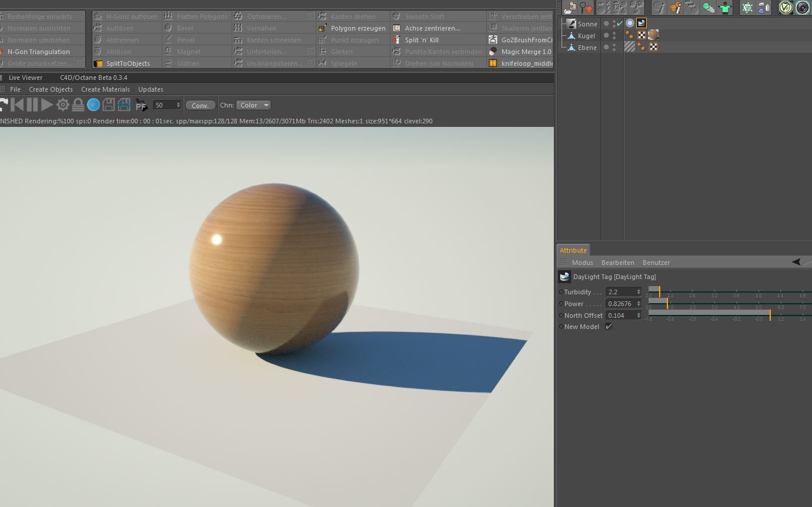Pause the Live Viewer render
Image resolution: width=812 pixels, height=507 pixels.
click(32, 105)
